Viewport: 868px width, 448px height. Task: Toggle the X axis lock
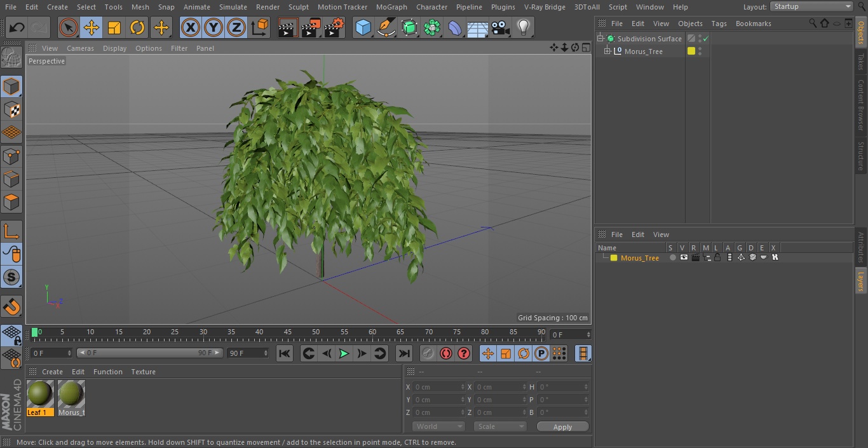pos(191,28)
